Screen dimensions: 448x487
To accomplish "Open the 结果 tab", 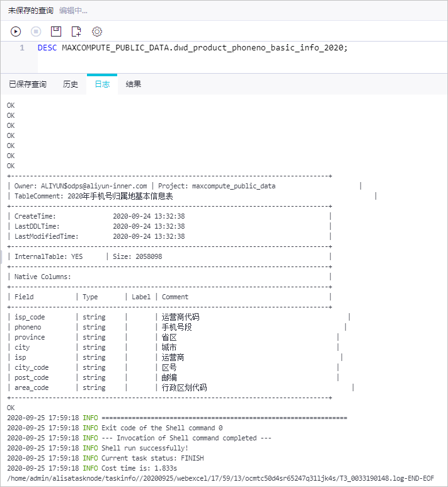I will click(134, 84).
